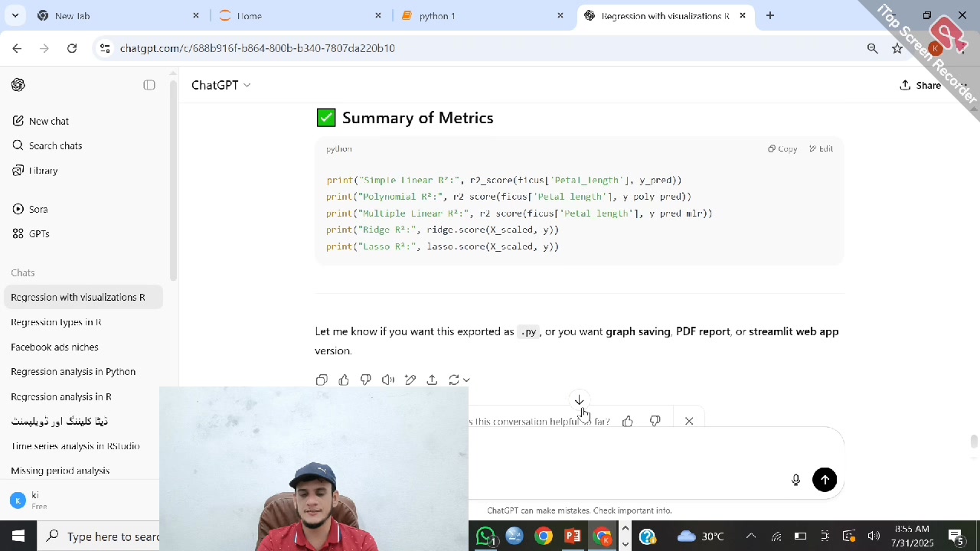Copy the Summary of Metrics code block
Image resolution: width=980 pixels, height=551 pixels.
point(782,148)
